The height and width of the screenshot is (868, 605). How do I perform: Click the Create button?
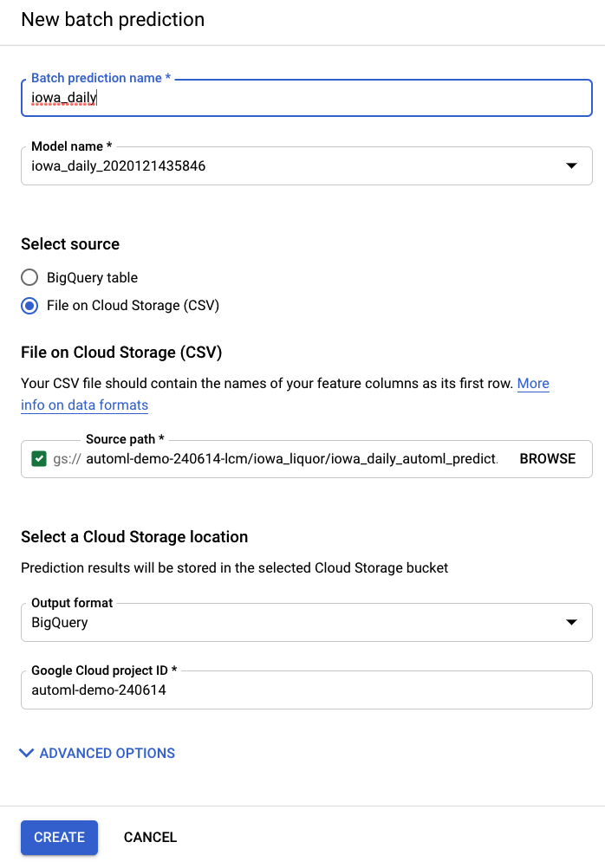tap(59, 837)
